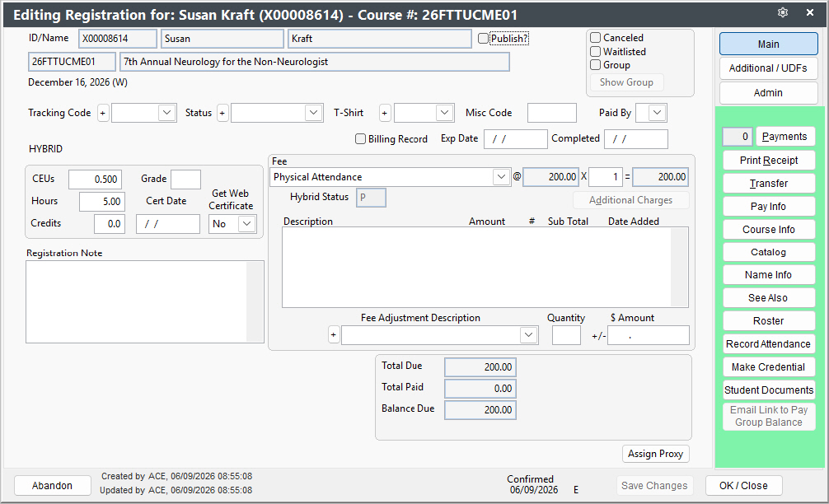Add a new Tracking Code with plus button
Viewport: 829px width, 504px height.
103,113
